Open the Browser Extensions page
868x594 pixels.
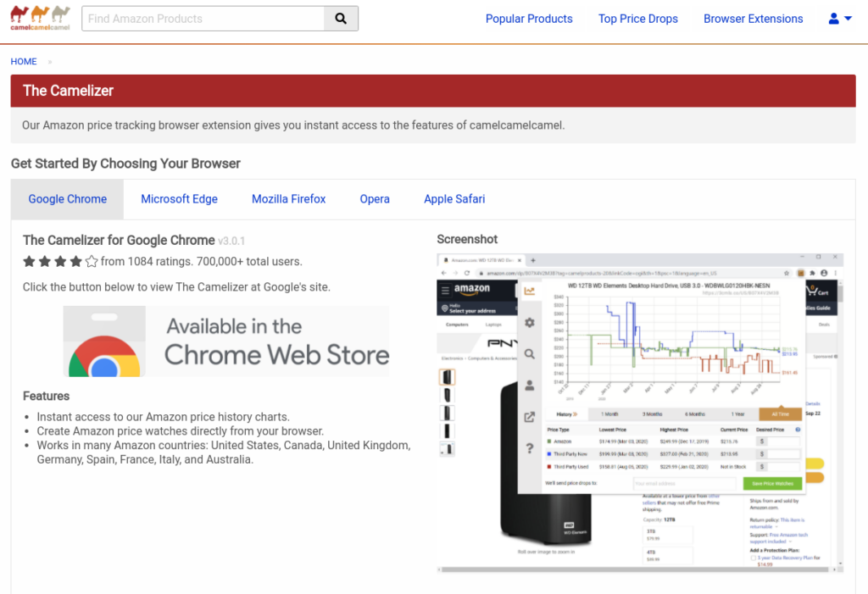coord(753,19)
